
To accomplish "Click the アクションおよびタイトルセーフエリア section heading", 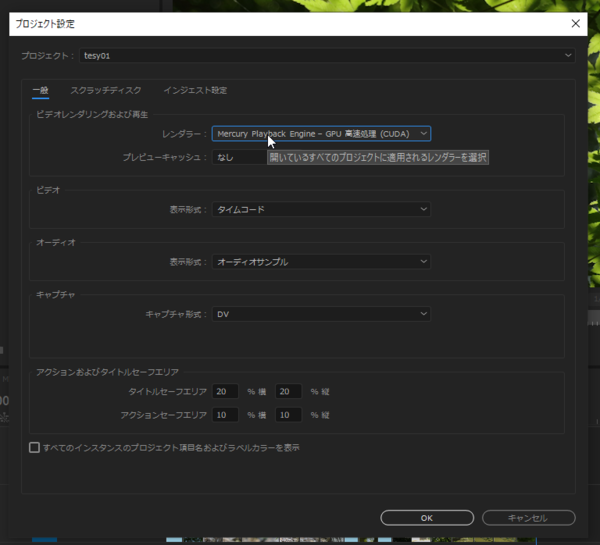I will pos(107,372).
